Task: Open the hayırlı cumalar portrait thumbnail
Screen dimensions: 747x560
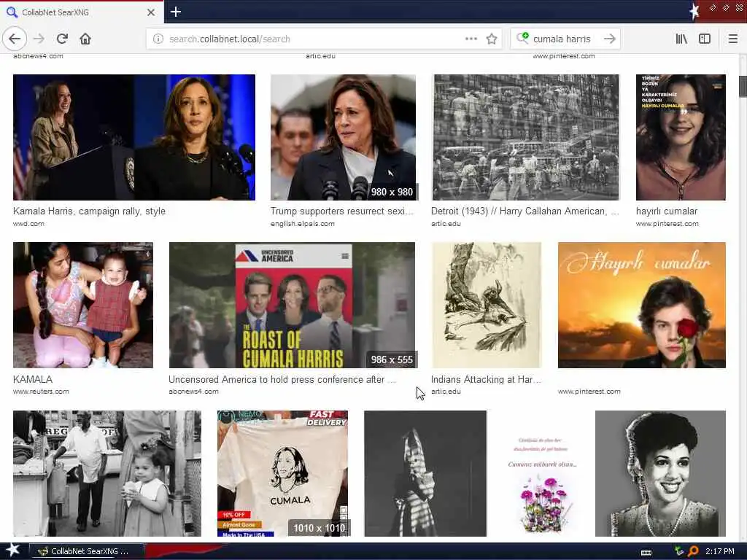Action: [x=681, y=137]
